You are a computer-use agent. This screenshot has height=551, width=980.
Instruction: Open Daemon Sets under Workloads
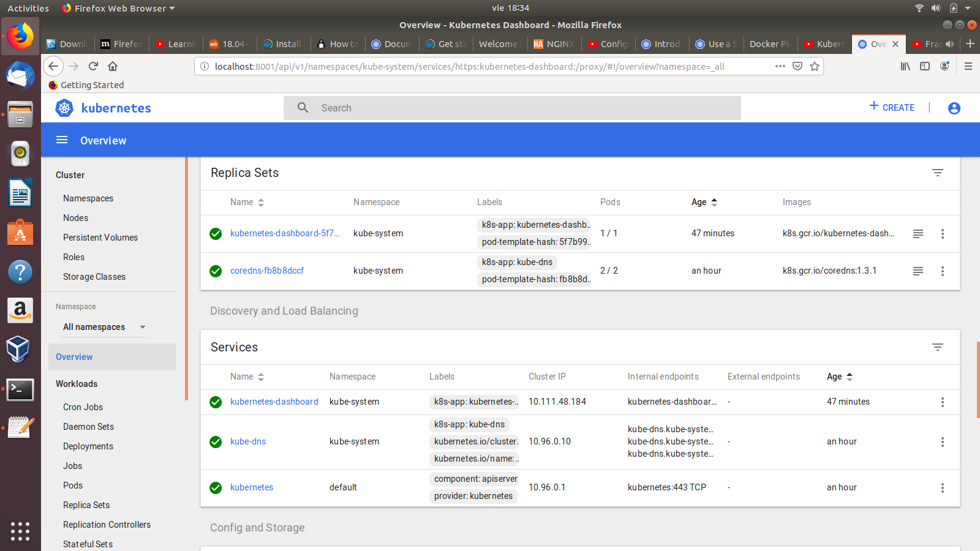88,427
